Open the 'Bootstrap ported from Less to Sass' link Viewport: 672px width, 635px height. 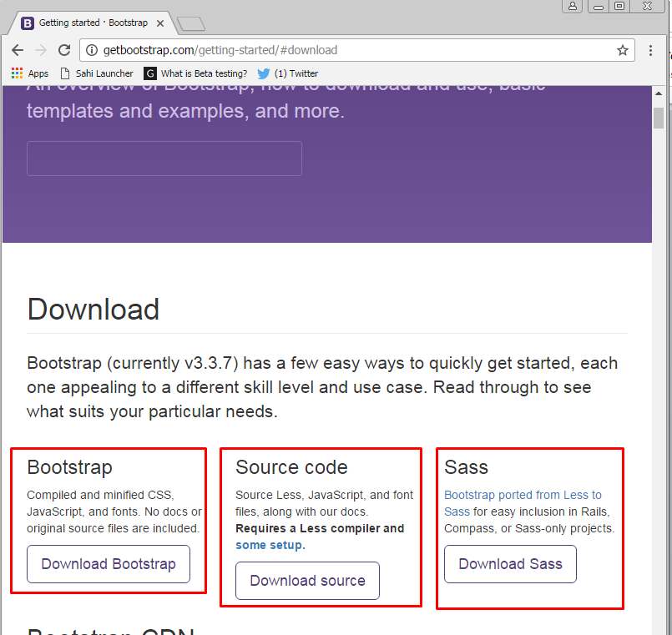pyautogui.click(x=522, y=495)
